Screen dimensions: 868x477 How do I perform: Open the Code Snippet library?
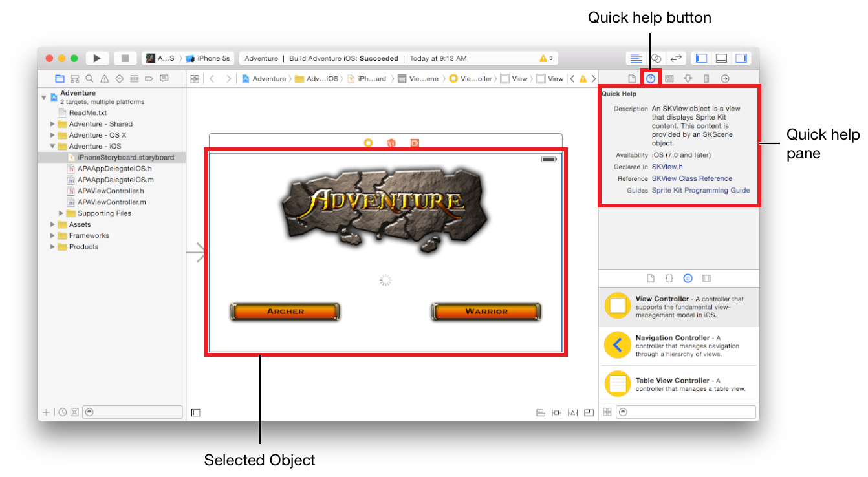[x=669, y=278]
